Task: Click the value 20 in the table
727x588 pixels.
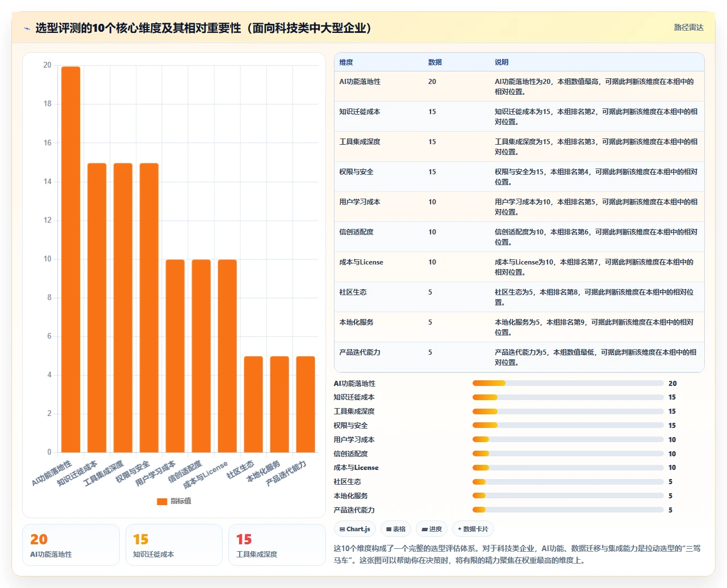Action: click(x=432, y=82)
